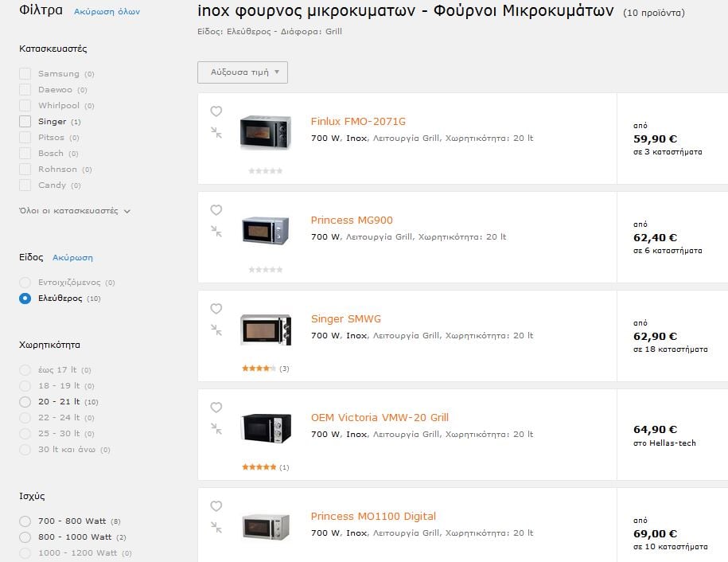This screenshot has width=728, height=562.
Task: Click Finlux FMO-2071G microwave thumbnail
Action: tap(266, 132)
